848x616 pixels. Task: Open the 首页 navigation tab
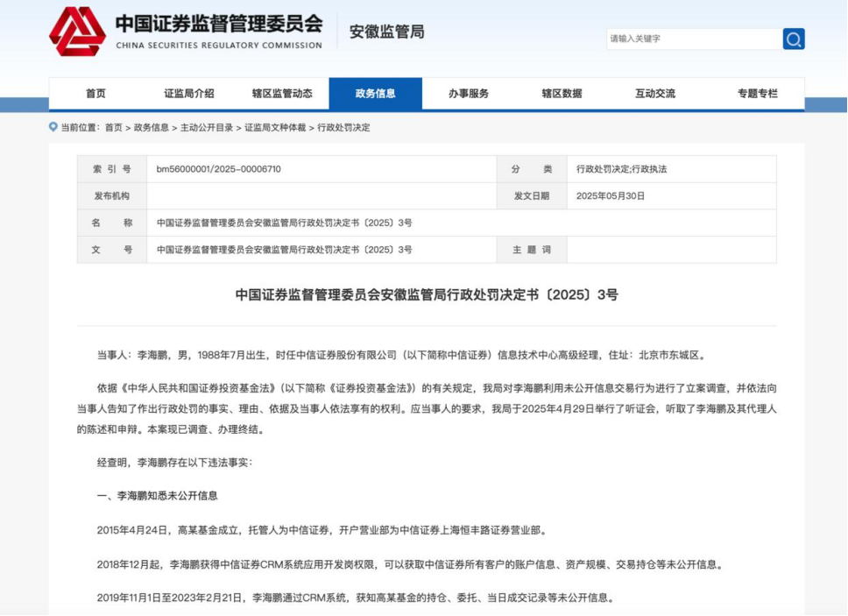click(95, 94)
